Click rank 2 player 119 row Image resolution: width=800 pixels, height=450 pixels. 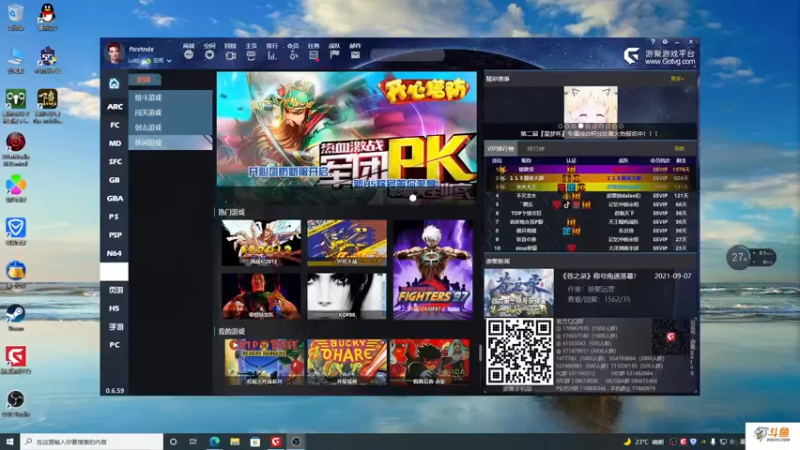[590, 178]
